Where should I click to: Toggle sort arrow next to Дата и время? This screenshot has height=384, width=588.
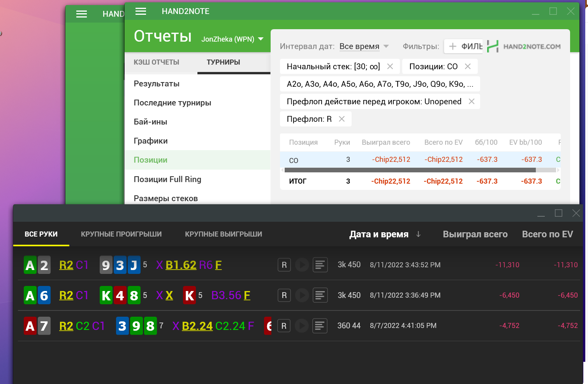tap(418, 234)
